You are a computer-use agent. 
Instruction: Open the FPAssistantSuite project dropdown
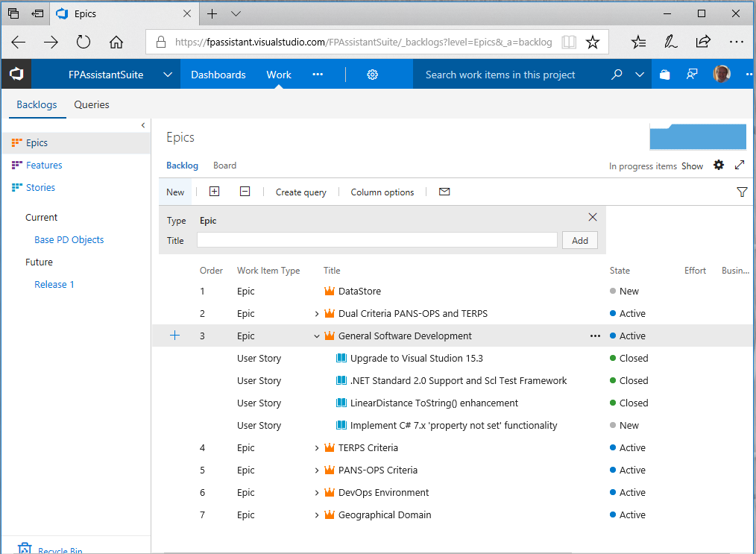coord(168,75)
